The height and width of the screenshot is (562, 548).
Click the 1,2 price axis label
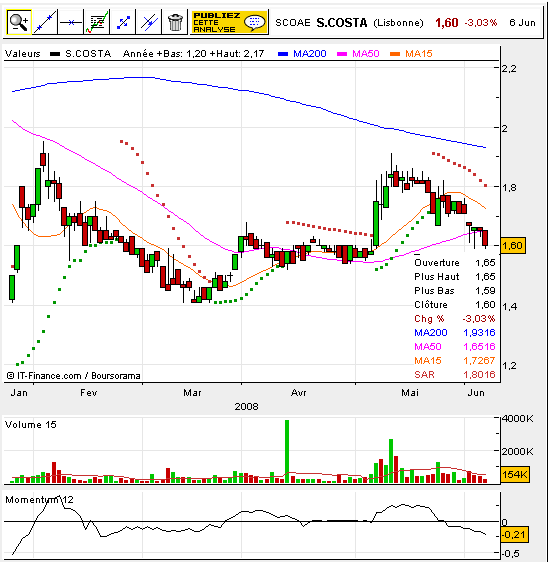(x=509, y=366)
